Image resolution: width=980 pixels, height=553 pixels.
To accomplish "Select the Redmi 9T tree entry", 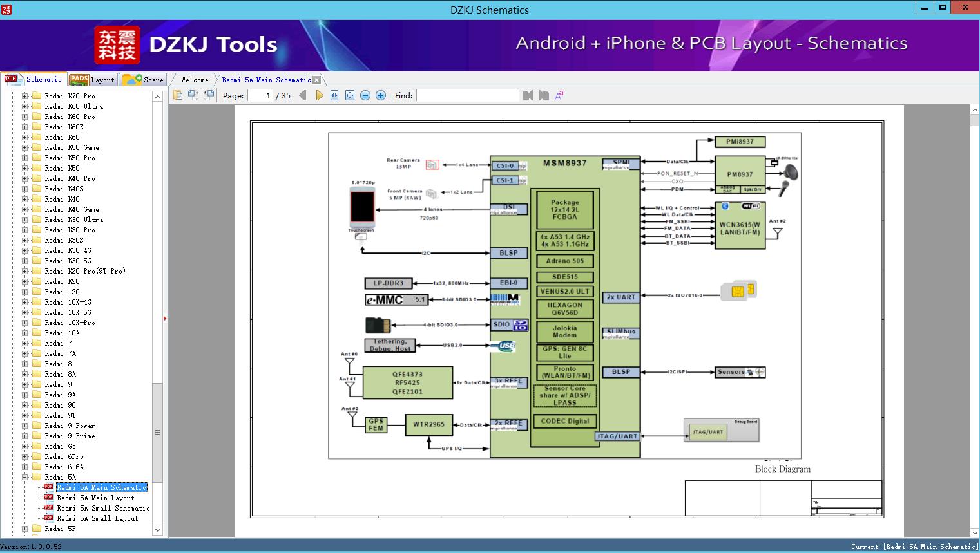I will (60, 415).
